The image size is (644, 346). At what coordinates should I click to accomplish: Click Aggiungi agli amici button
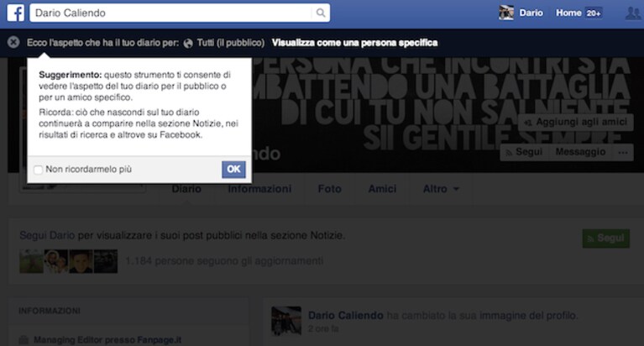[x=576, y=122]
